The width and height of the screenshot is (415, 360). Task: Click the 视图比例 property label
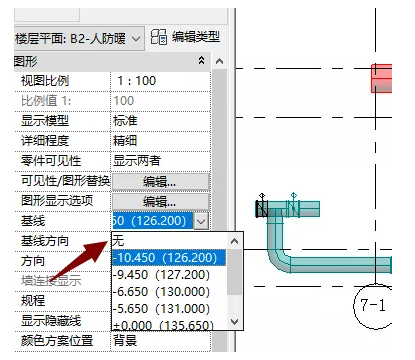click(45, 81)
